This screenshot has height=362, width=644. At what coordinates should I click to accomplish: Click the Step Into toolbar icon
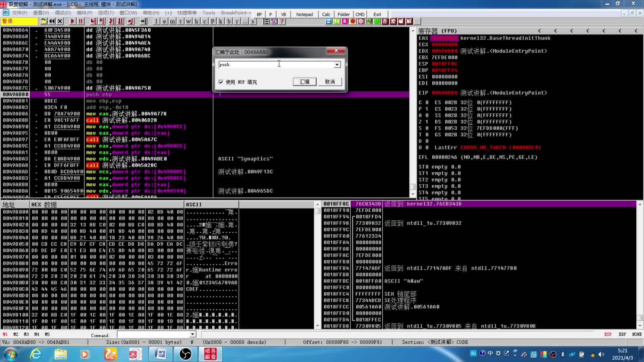(93, 21)
